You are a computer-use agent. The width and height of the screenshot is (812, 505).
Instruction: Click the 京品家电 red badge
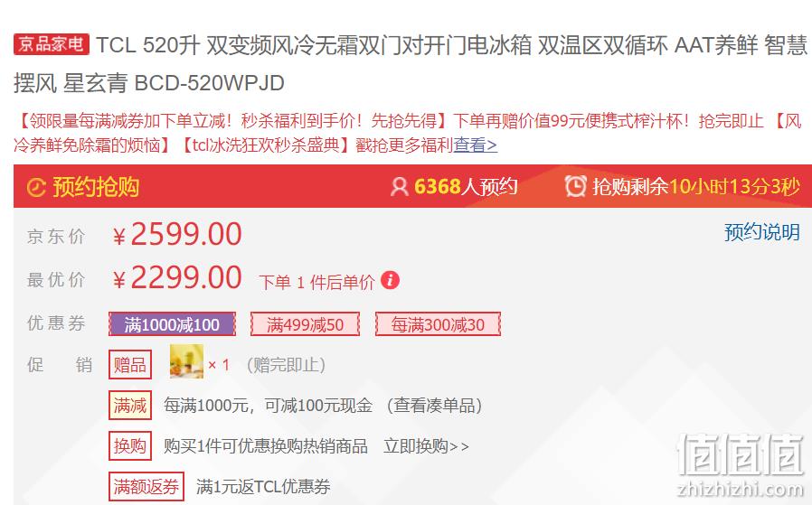(52, 44)
